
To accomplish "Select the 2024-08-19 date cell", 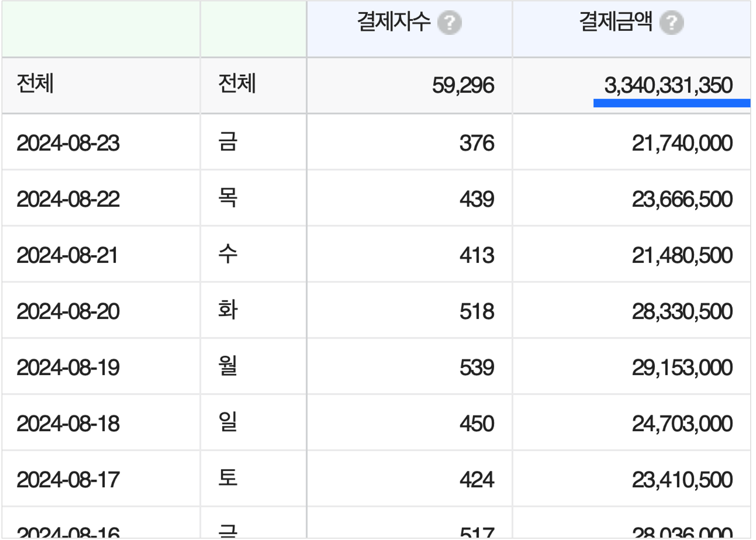I will 68,367.
